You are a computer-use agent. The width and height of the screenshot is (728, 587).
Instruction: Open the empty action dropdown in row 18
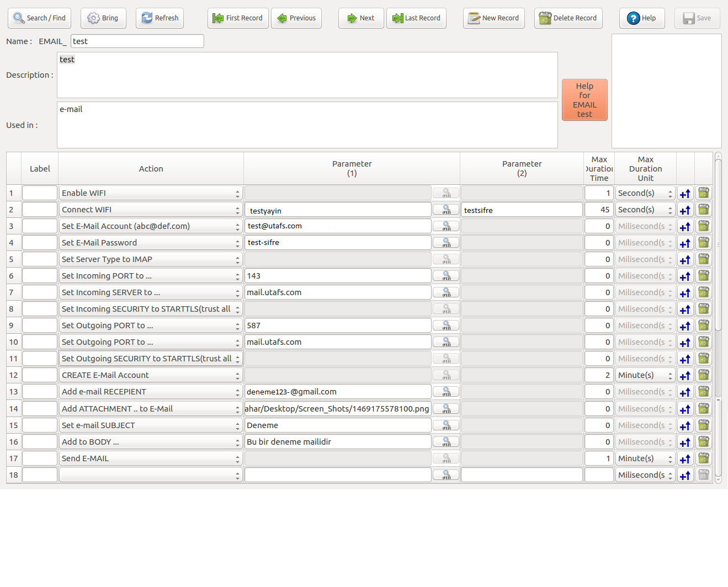[x=151, y=475]
